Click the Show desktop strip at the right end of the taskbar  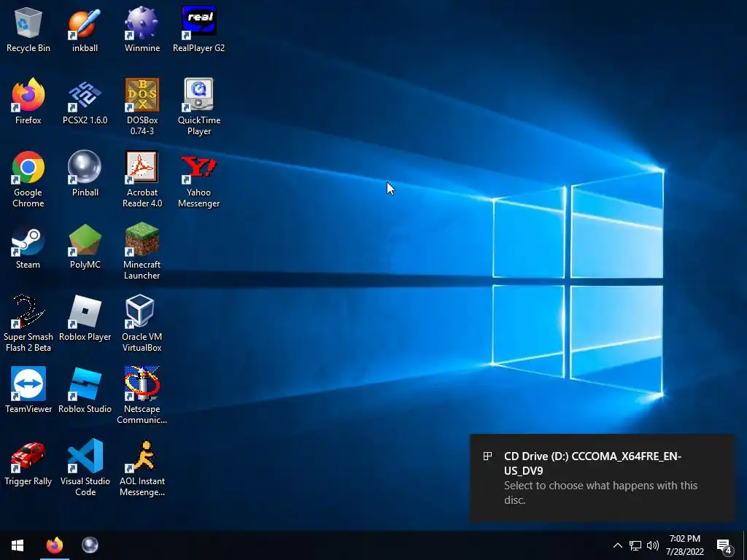[x=745, y=545]
